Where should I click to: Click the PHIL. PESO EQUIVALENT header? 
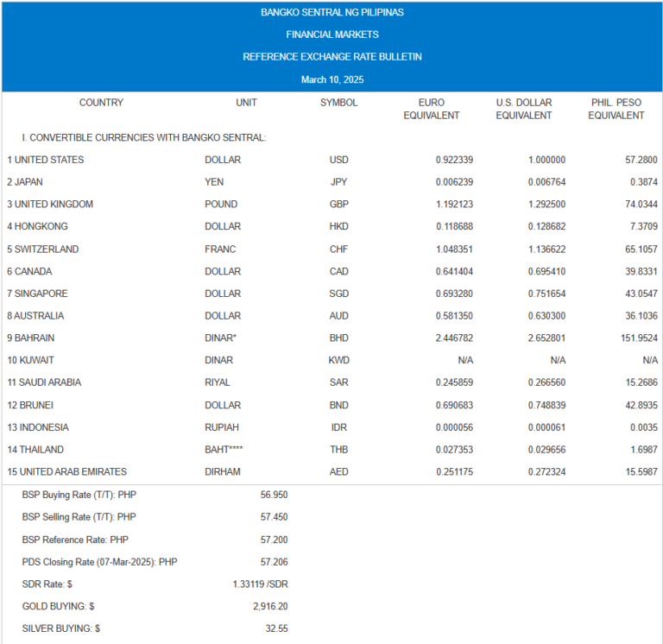[x=616, y=109]
